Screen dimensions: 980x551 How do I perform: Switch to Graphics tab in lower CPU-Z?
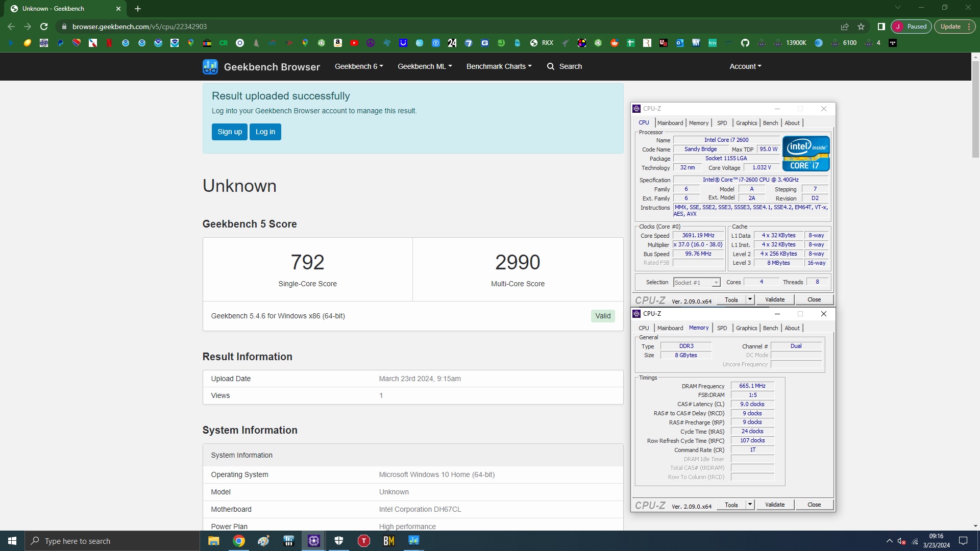[746, 328]
